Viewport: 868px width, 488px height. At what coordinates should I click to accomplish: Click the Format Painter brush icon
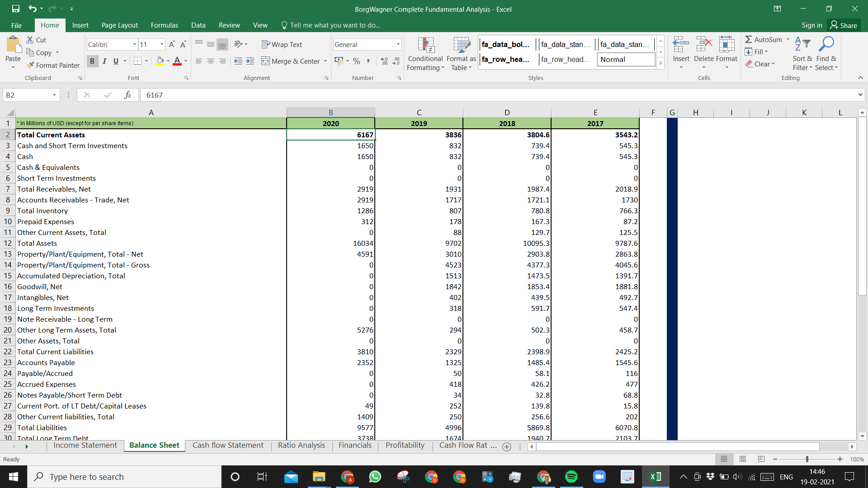30,65
